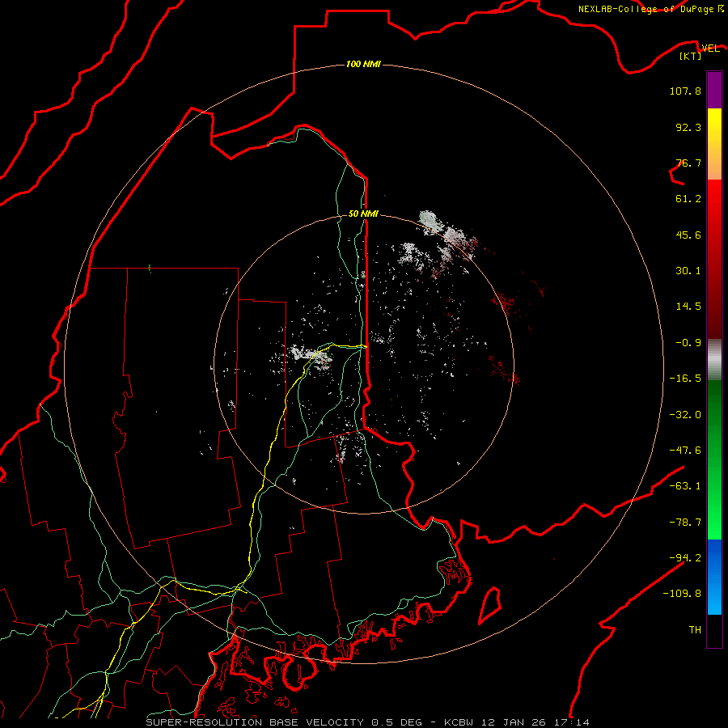The image size is (728, 728).
Task: Click the -78.7 velocity scale value
Action: click(685, 523)
